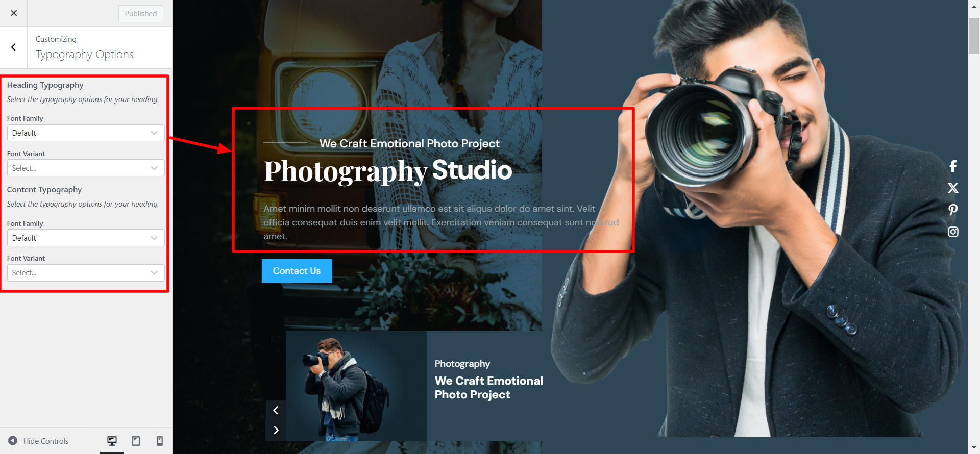This screenshot has height=454, width=980.
Task: Hide Controls in the Customizer footer
Action: click(39, 441)
